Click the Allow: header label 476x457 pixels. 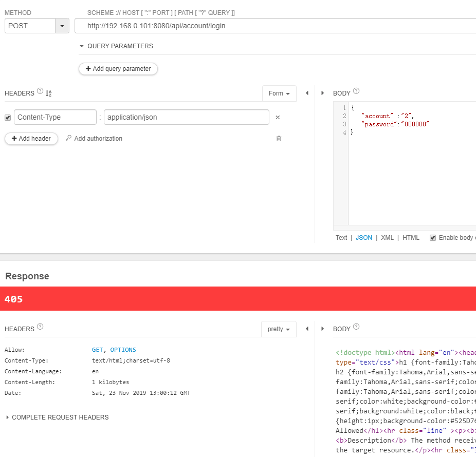[14, 350]
